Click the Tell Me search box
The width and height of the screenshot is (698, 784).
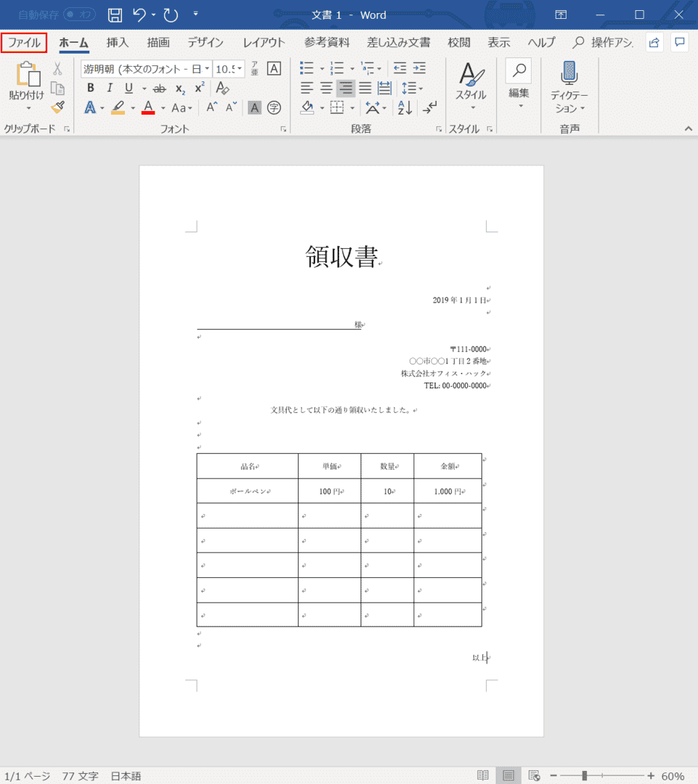tap(604, 43)
